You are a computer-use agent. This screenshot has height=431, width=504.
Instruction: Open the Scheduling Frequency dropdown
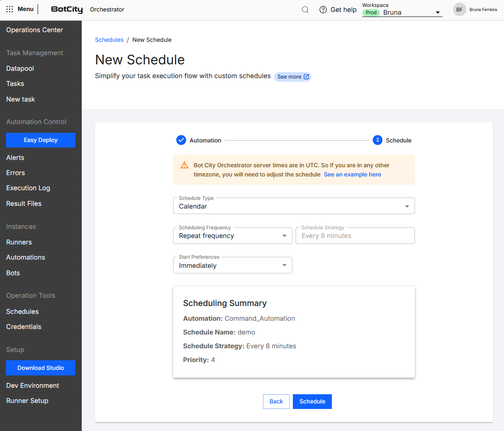[232, 236]
